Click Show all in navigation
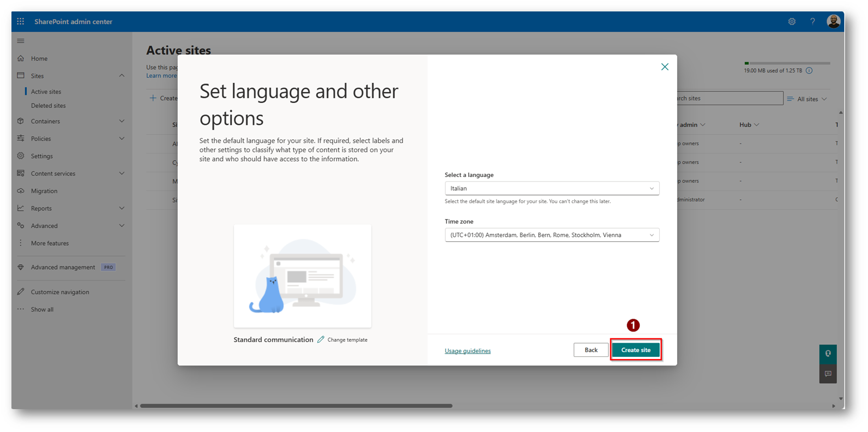The width and height of the screenshot is (868, 432). click(42, 309)
